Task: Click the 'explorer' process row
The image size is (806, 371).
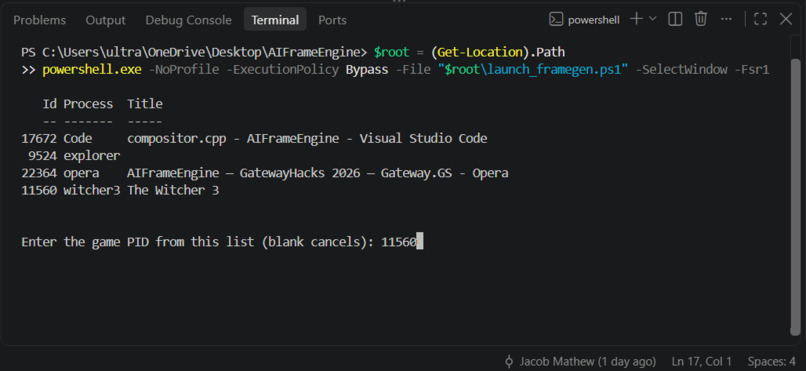Action: (92, 156)
